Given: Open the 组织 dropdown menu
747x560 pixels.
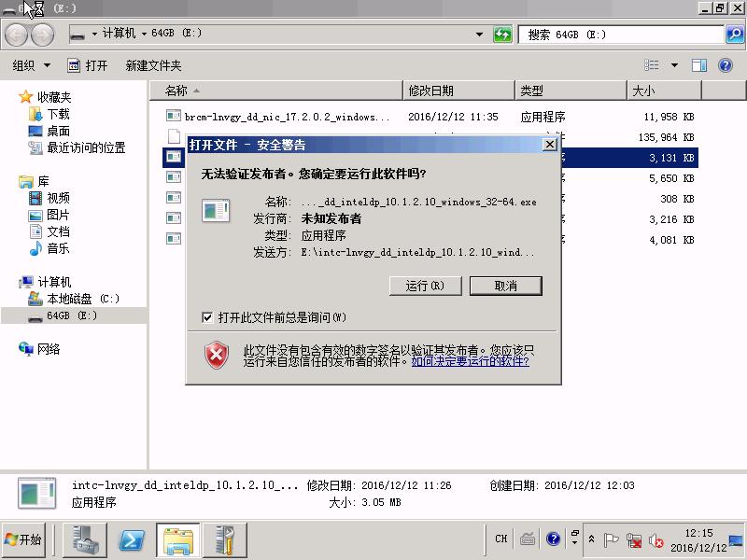Looking at the screenshot, I should [x=31, y=65].
